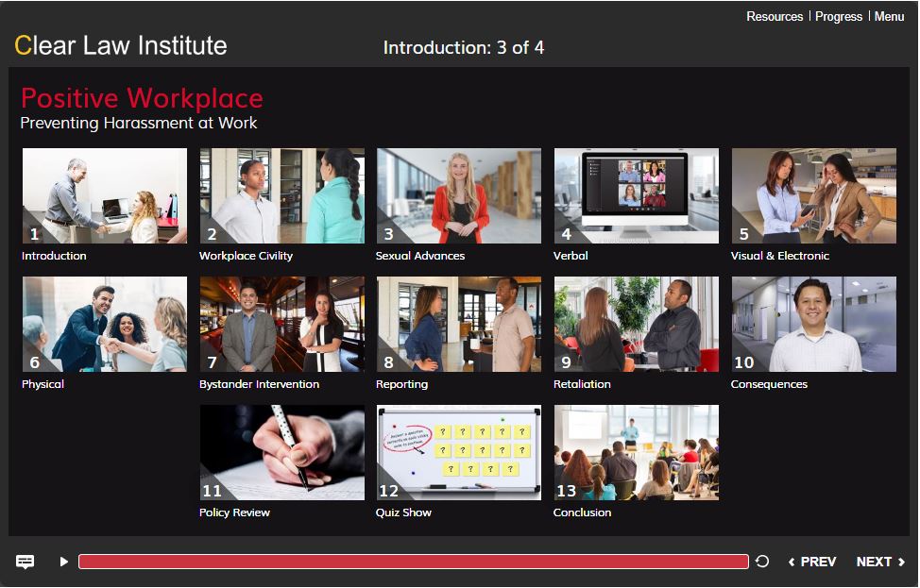
Task: Open the Reporting section 8
Action: 458,324
